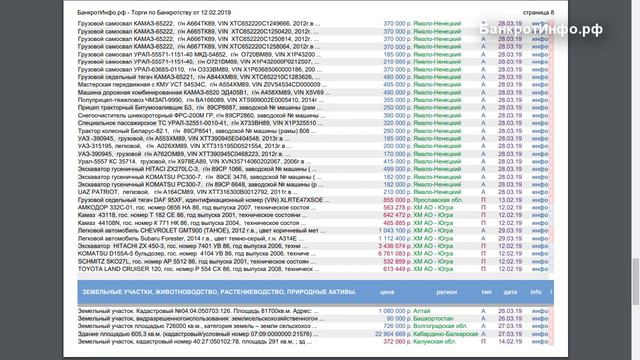Image resolution: width=640 pixels, height=360 pixels.
Task: Click the Башкортостан region cell
Action: pos(433,318)
